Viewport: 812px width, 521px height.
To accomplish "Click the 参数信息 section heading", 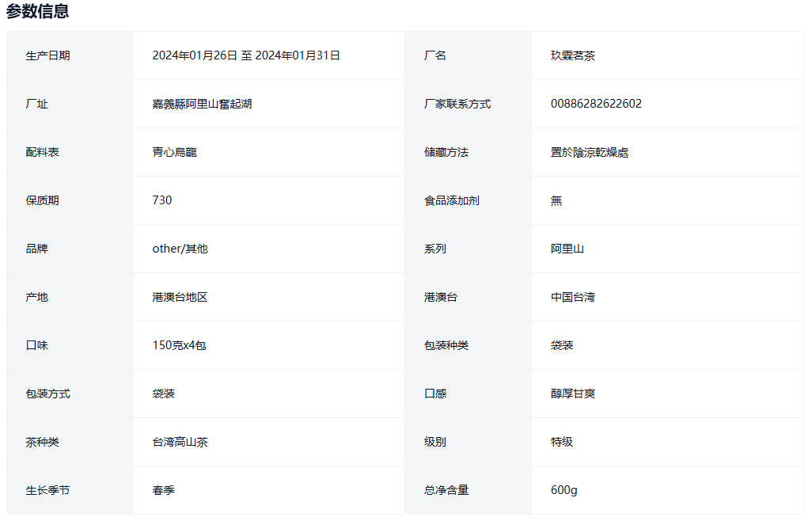I will [37, 11].
